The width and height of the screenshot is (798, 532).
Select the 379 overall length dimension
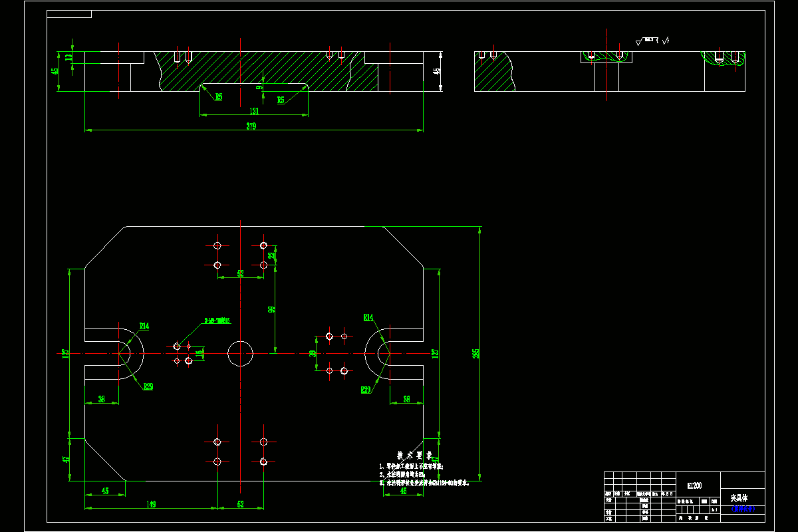[x=251, y=126]
